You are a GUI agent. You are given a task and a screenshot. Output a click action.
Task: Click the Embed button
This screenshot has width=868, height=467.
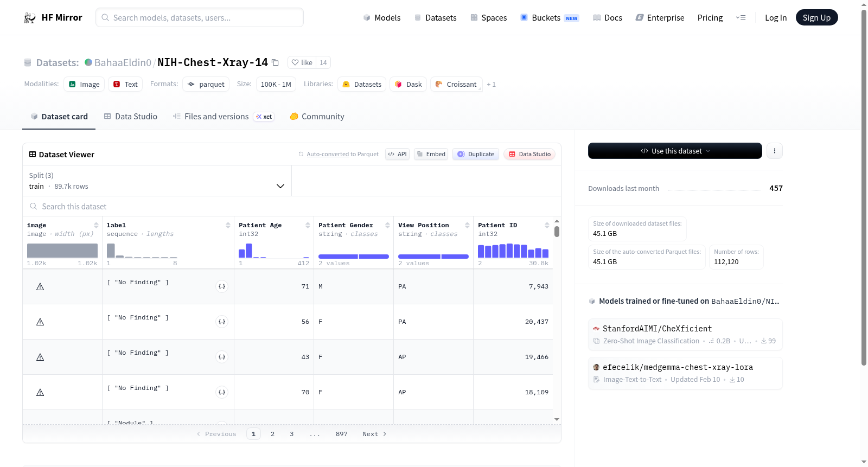[431, 154]
